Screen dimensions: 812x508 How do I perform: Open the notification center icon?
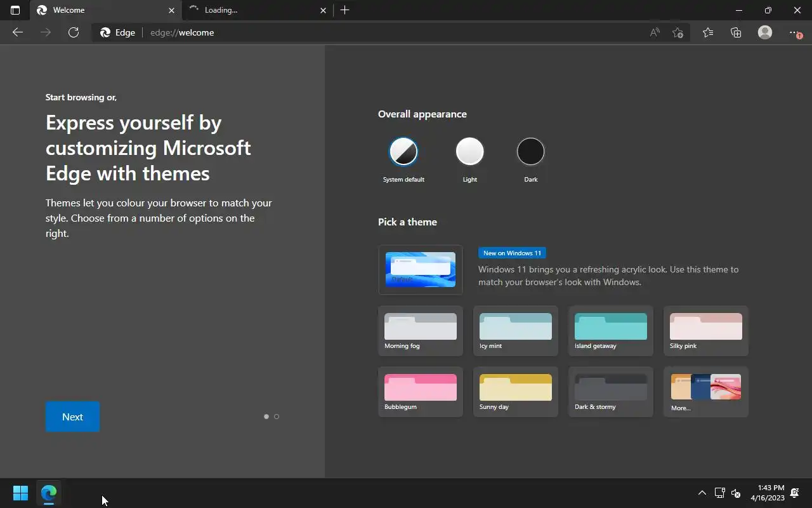point(796,493)
